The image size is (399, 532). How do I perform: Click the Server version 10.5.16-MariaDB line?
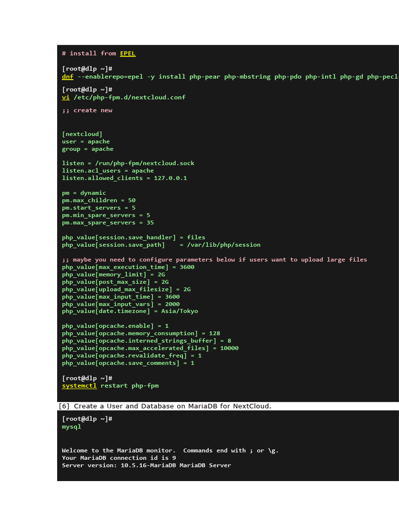pyautogui.click(x=146, y=465)
